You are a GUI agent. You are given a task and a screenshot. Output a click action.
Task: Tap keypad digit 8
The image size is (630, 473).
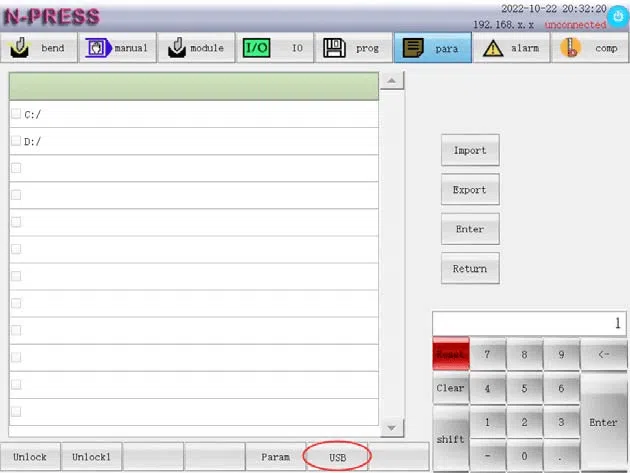[524, 354]
